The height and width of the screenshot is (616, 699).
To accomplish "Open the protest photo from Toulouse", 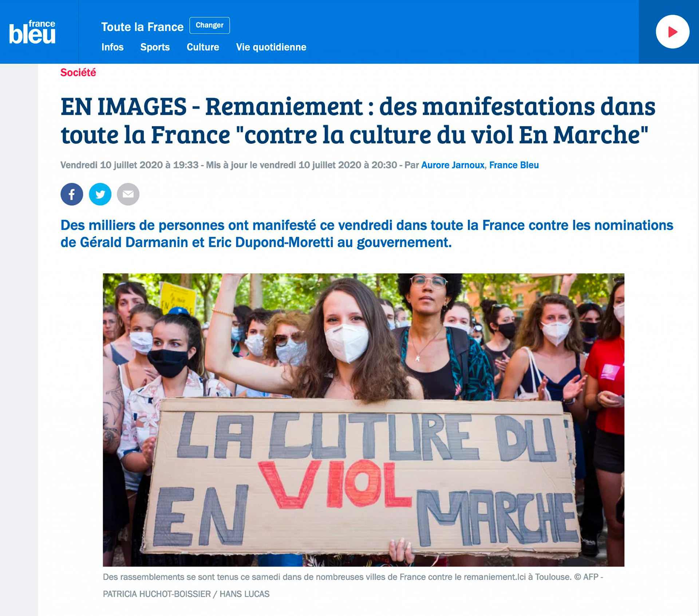I will pyautogui.click(x=363, y=420).
